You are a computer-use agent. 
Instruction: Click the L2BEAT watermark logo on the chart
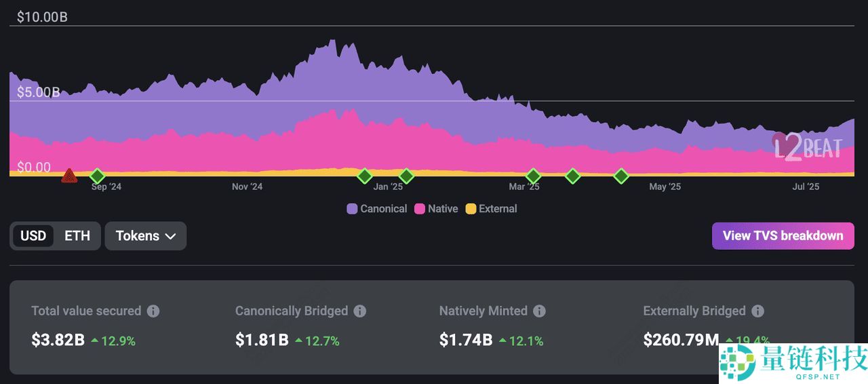click(x=807, y=147)
